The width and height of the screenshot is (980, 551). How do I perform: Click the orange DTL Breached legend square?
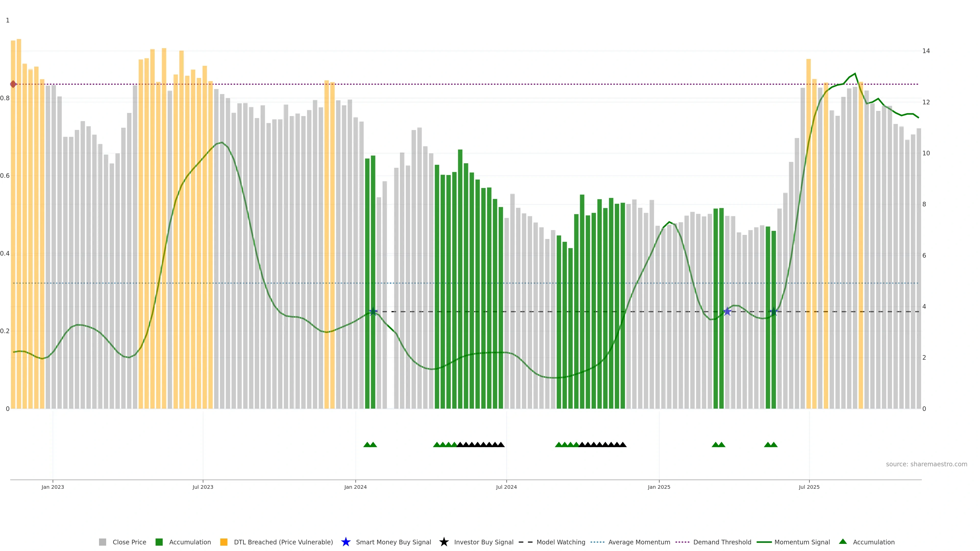tap(224, 542)
